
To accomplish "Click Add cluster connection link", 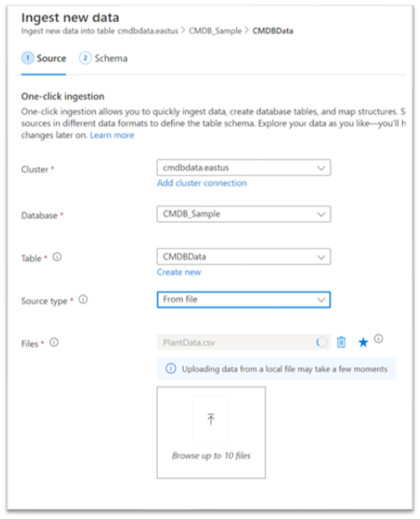I will pos(202,183).
